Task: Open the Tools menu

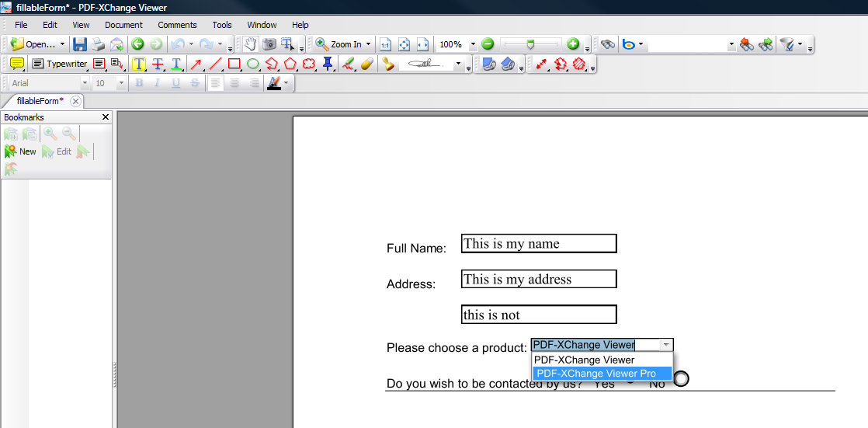Action: point(222,25)
